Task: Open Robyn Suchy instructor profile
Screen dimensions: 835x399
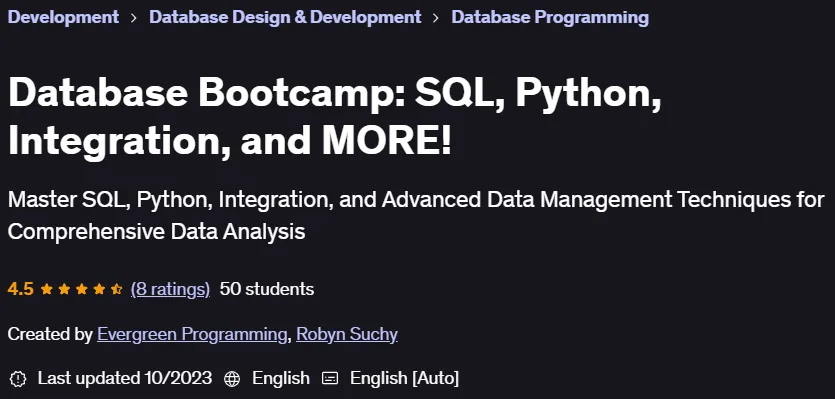Action: (x=347, y=335)
